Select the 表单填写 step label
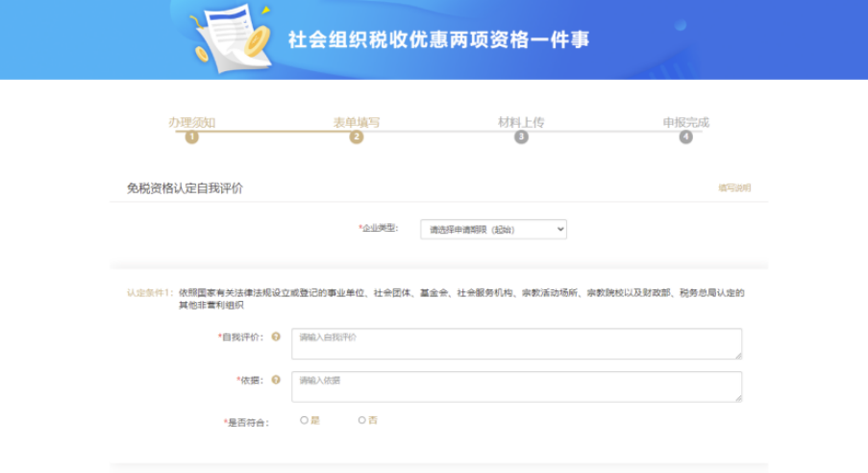Viewport: 868px width, 473px height. click(357, 122)
